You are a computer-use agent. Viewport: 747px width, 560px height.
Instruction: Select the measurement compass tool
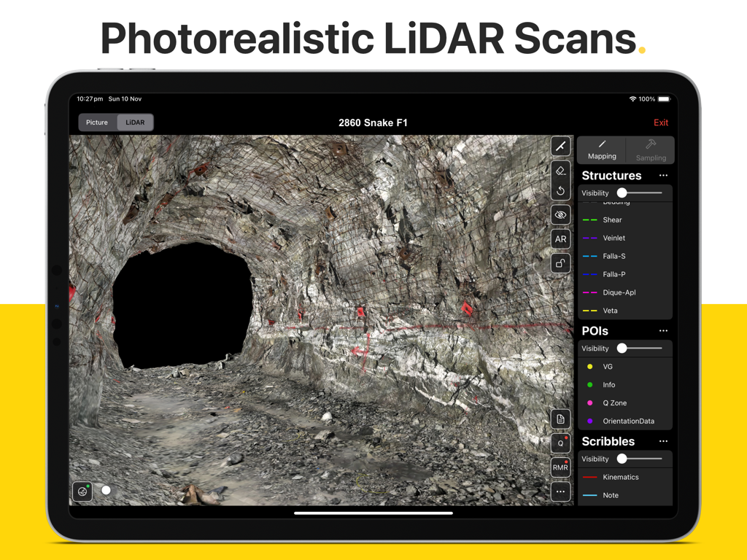click(x=560, y=146)
